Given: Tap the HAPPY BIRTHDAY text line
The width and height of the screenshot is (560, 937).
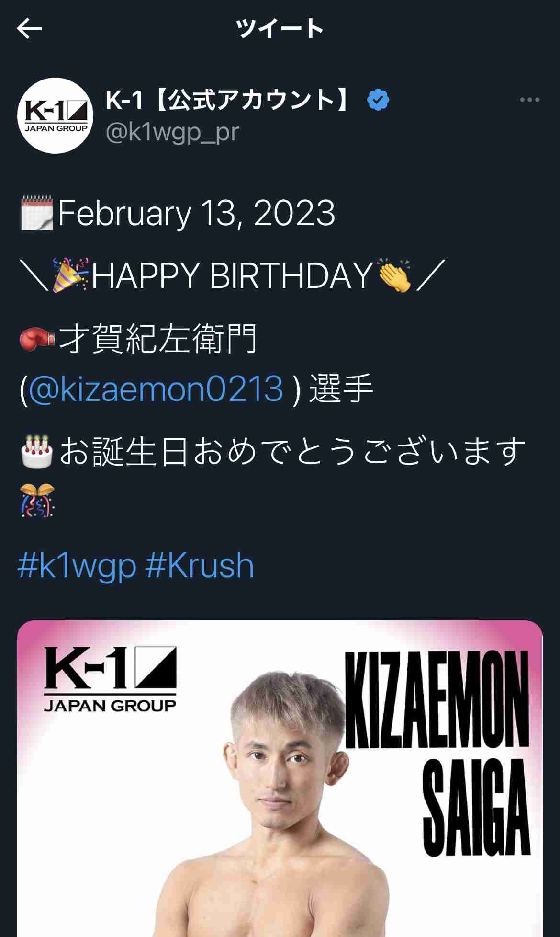Looking at the screenshot, I should coord(233,275).
